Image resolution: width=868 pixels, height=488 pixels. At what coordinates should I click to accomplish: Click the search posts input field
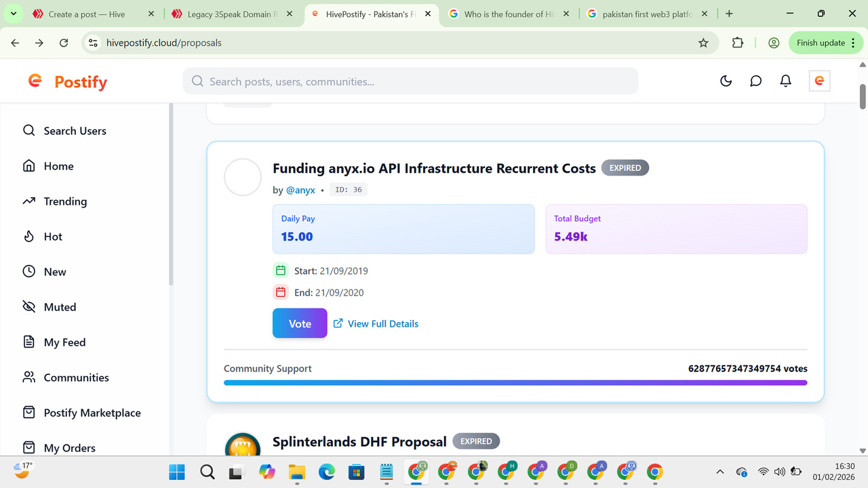(410, 81)
